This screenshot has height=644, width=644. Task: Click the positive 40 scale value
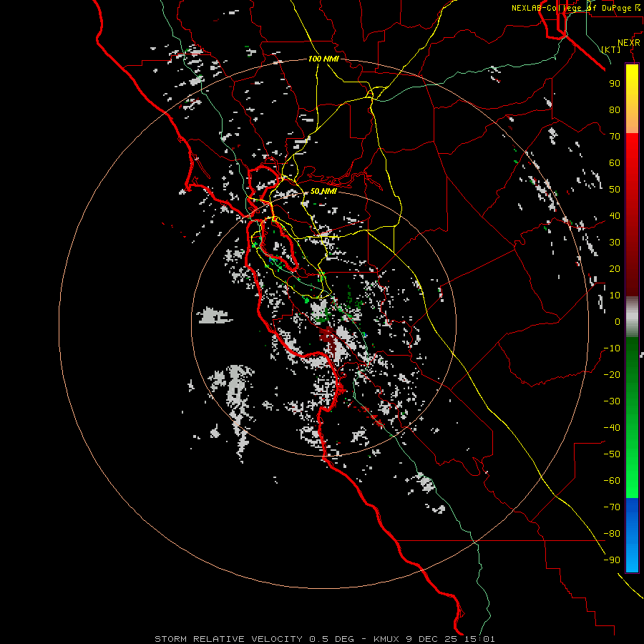(615, 215)
